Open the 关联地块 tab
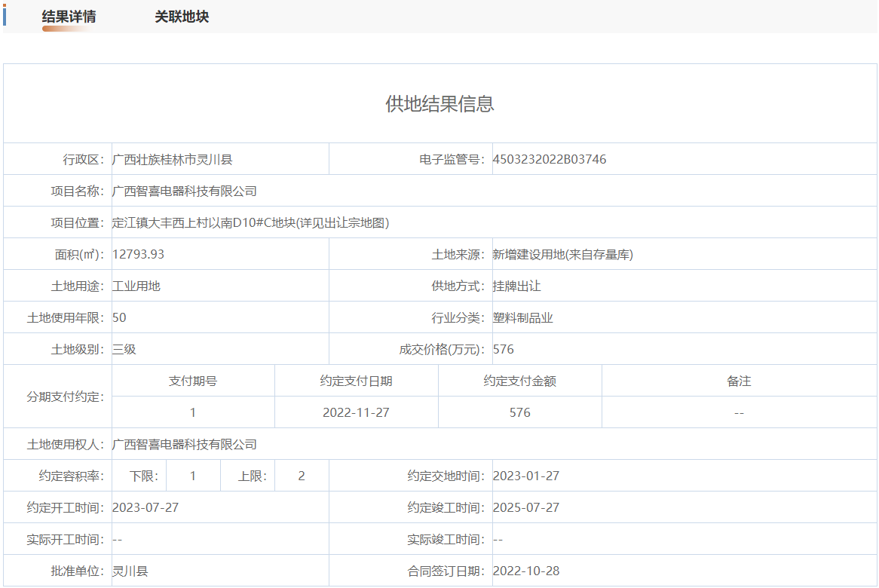This screenshot has height=588, width=879. 182,17
